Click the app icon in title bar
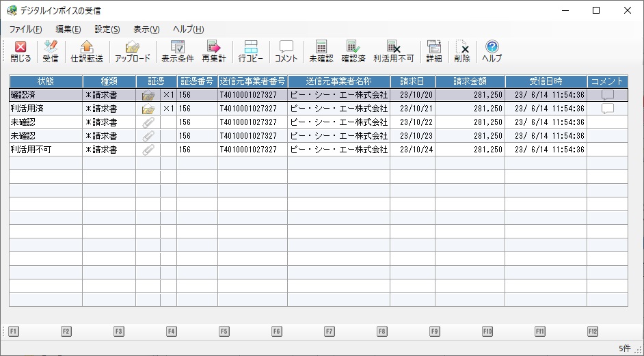Screen dimensions: 644x356 tap(12, 10)
